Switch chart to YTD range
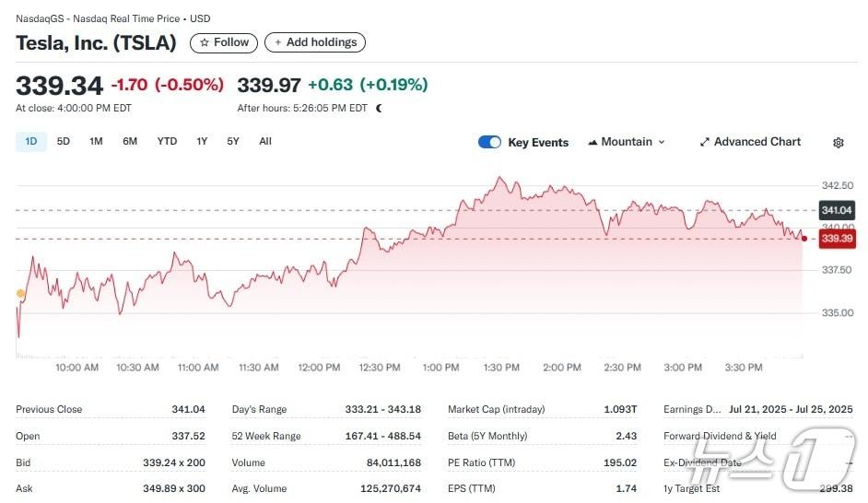The height and width of the screenshot is (503, 868). coord(167,141)
